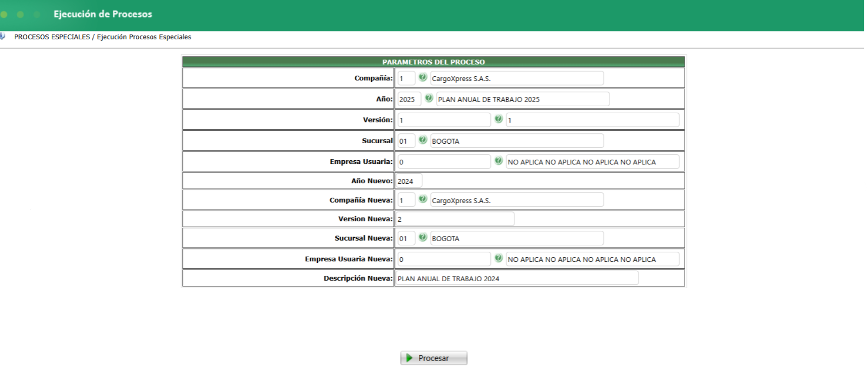Focus the Sucursal code field 01
Screen dimensions: 868x369
pyautogui.click(x=406, y=141)
